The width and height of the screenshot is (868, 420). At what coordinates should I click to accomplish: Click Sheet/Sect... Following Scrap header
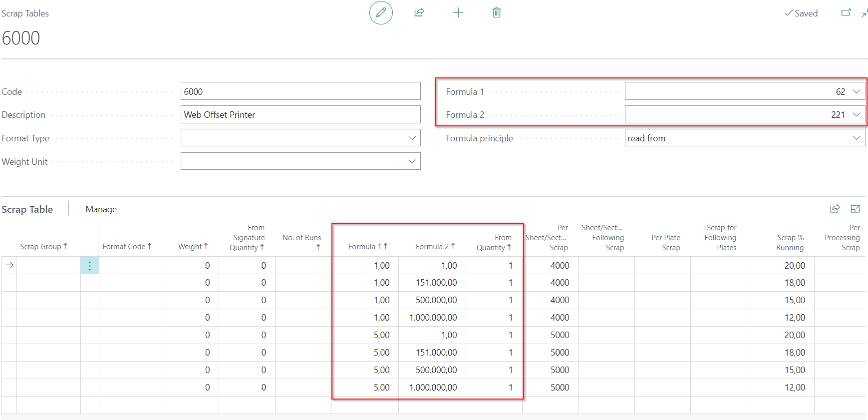click(x=603, y=238)
